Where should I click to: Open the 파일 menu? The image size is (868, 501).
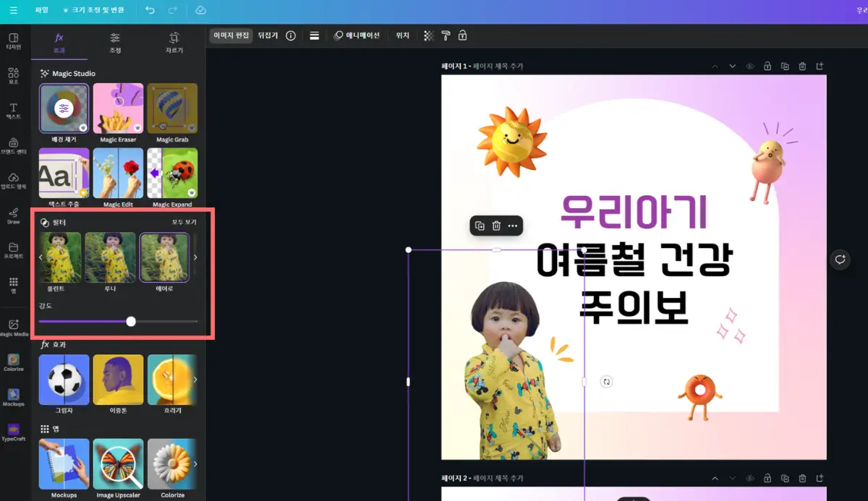41,10
